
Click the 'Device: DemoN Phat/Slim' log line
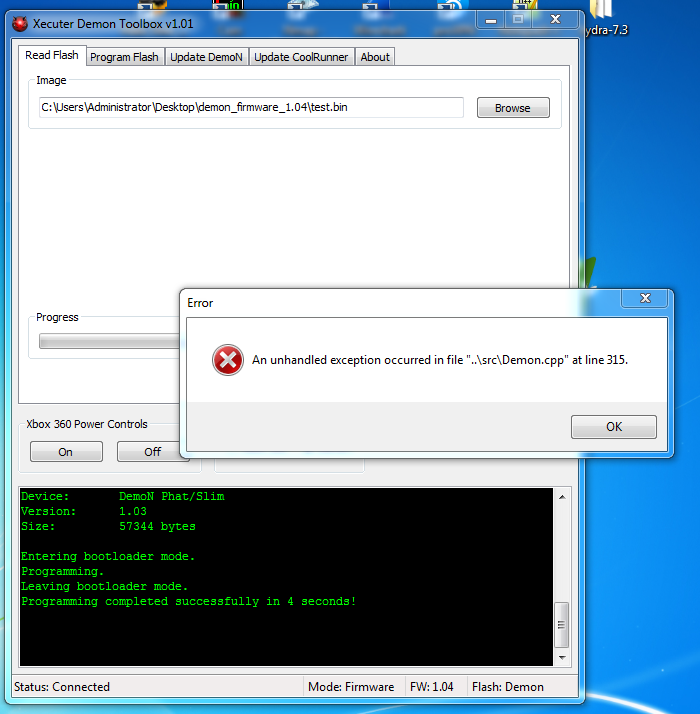[x=123, y=496]
